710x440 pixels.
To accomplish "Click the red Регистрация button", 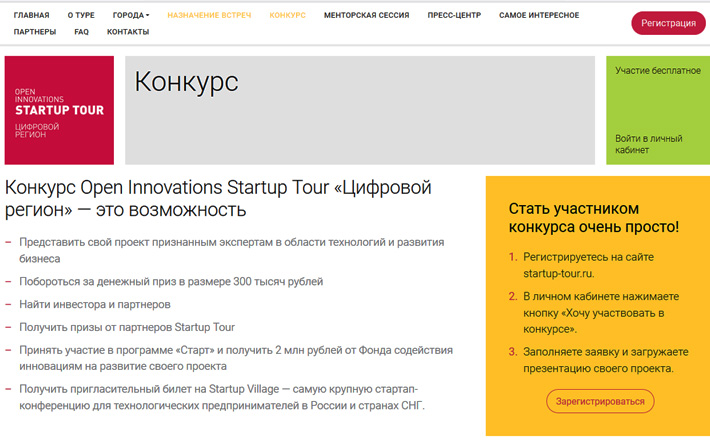I will (668, 23).
